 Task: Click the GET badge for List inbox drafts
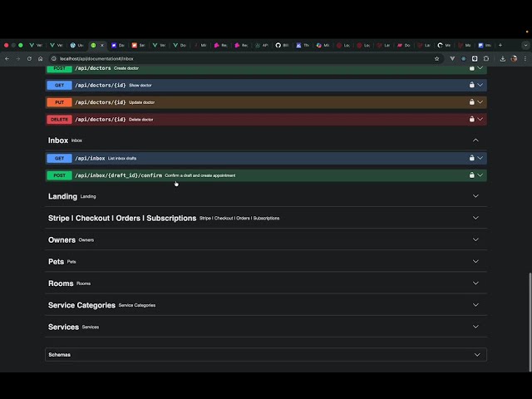click(59, 158)
